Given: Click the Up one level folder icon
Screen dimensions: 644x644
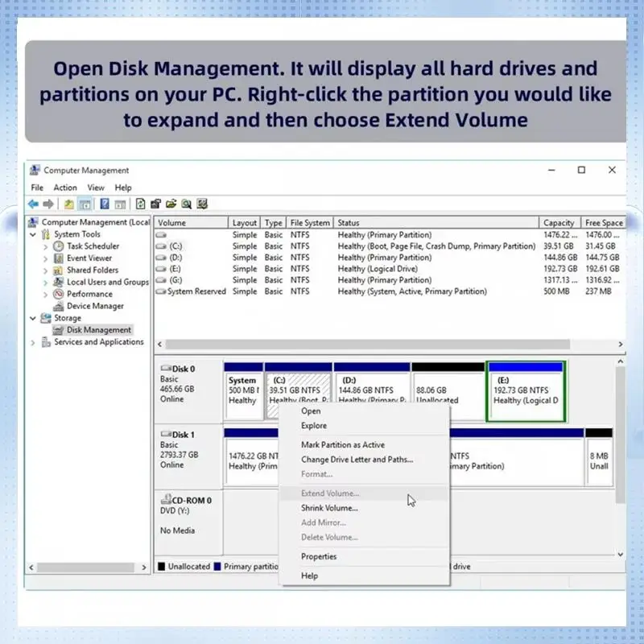Looking at the screenshot, I should [x=69, y=204].
